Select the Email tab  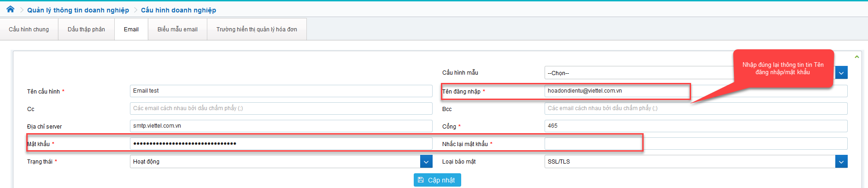131,29
